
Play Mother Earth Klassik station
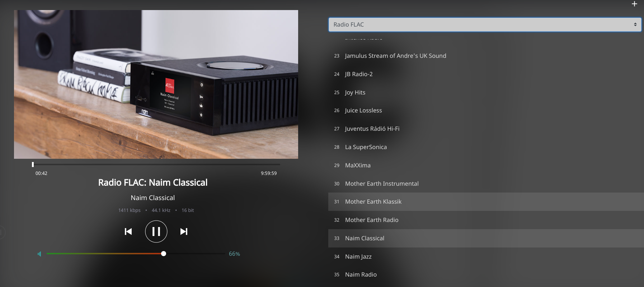(x=486, y=202)
